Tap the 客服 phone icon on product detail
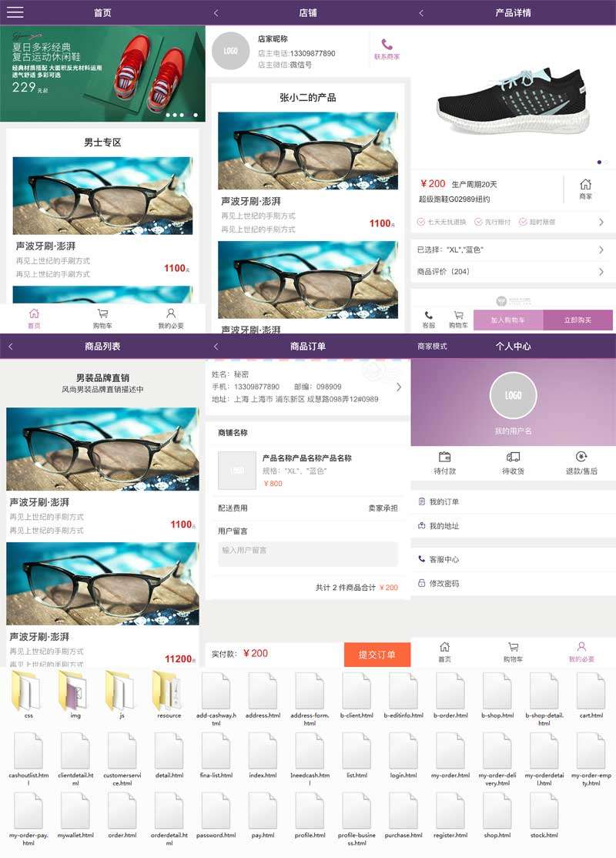Viewport: 616px width, 858px height. pos(428,316)
